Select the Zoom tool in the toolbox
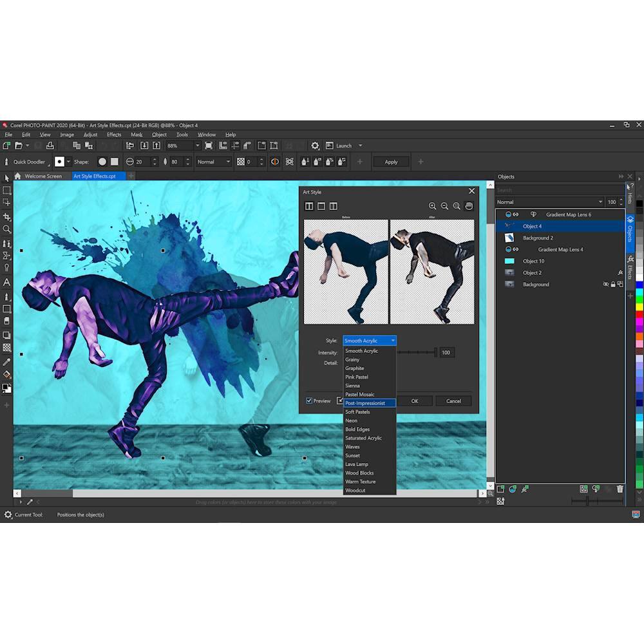Screen dimensions: 644x644 click(x=7, y=229)
